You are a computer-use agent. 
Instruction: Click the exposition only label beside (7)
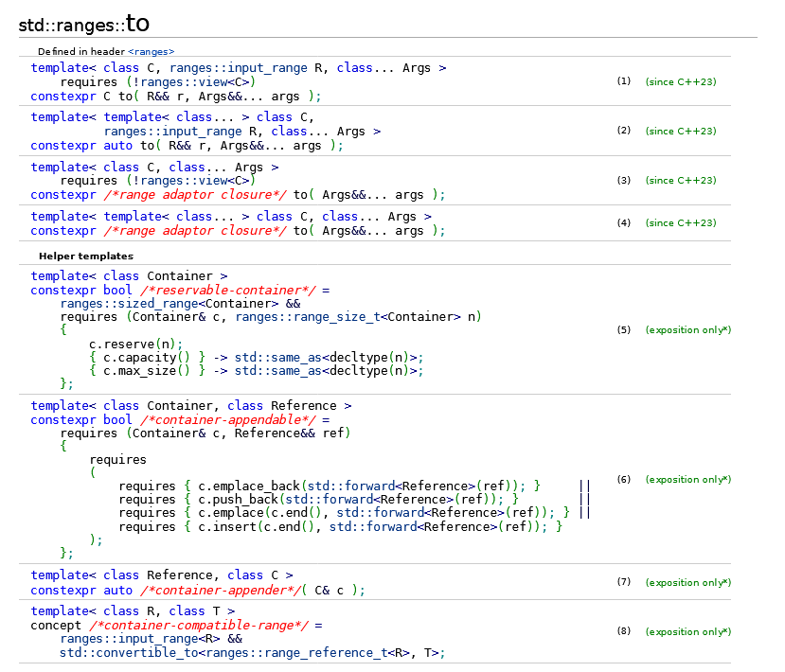(x=688, y=582)
